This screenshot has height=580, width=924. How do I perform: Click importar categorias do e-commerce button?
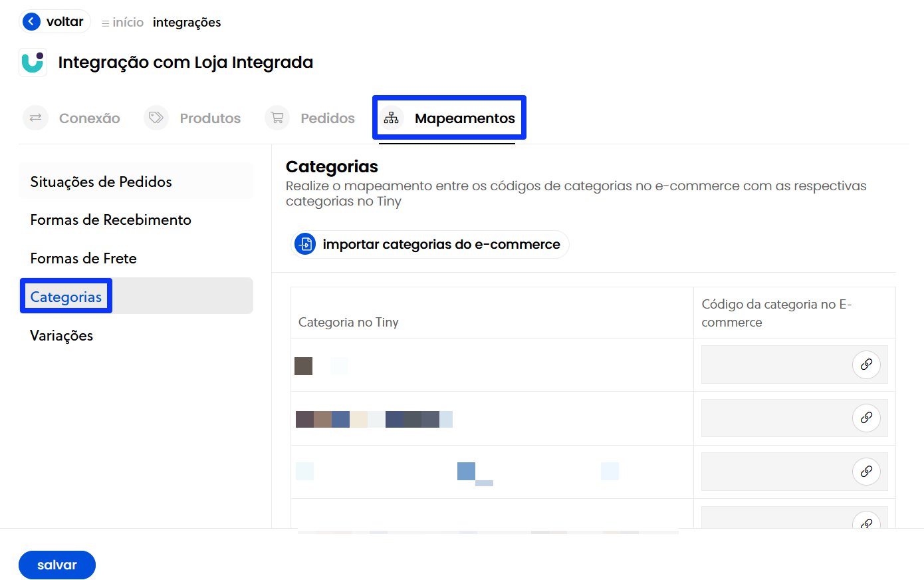pos(430,245)
